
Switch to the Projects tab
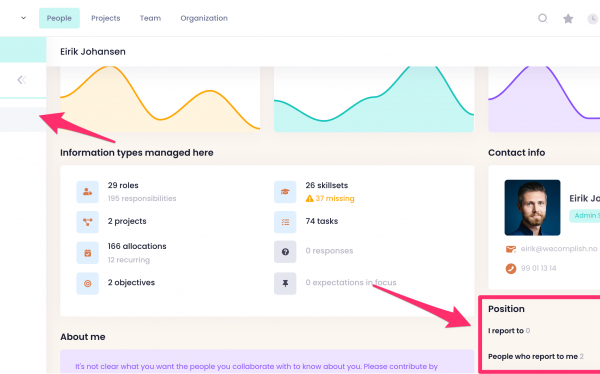(x=106, y=18)
